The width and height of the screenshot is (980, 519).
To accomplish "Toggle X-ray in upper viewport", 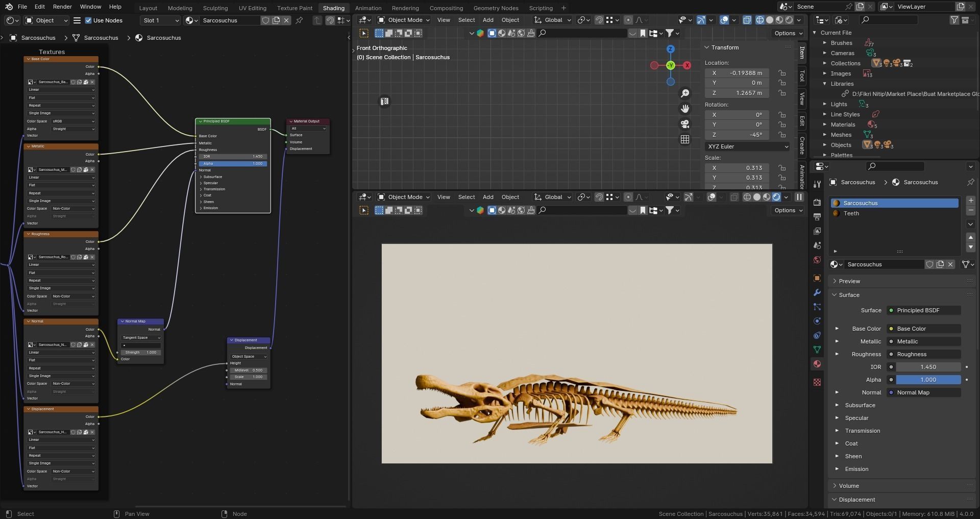I will pyautogui.click(x=747, y=20).
